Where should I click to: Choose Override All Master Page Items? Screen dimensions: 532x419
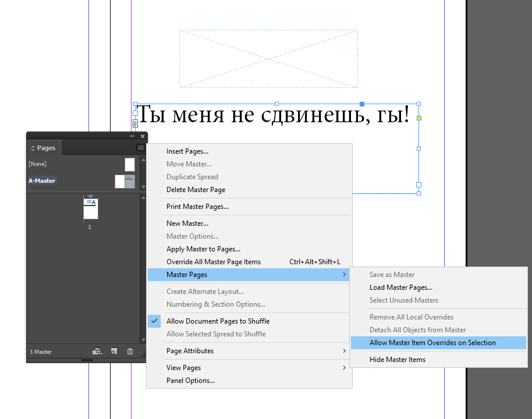coord(249,262)
